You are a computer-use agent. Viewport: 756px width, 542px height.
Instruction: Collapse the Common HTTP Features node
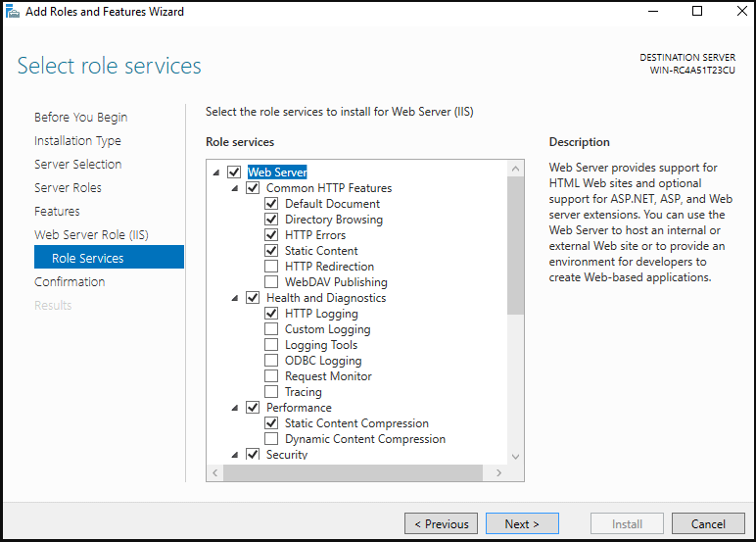coord(235,188)
